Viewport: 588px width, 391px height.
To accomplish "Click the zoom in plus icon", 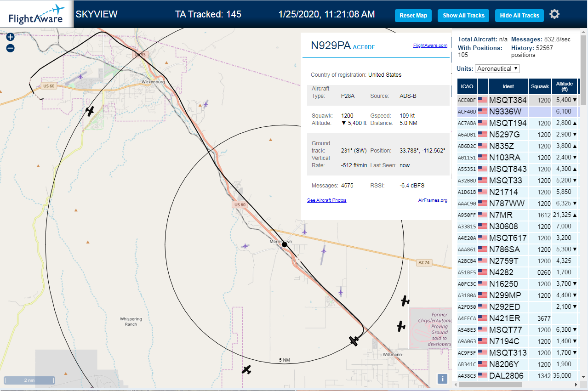I will click(x=10, y=37).
